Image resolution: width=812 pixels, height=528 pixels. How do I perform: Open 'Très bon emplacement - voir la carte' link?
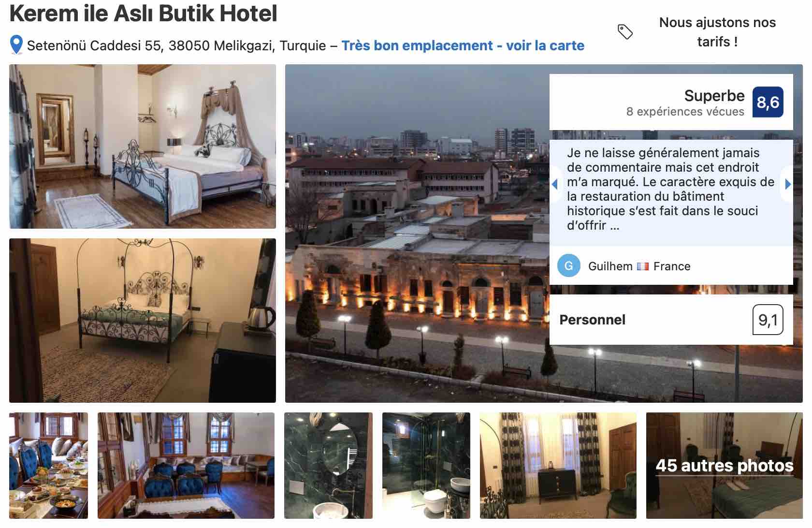[x=463, y=45]
